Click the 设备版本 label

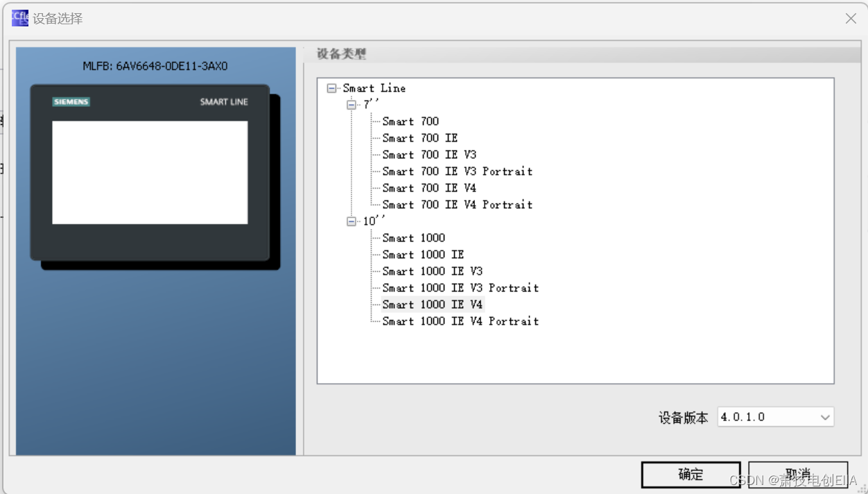point(684,418)
